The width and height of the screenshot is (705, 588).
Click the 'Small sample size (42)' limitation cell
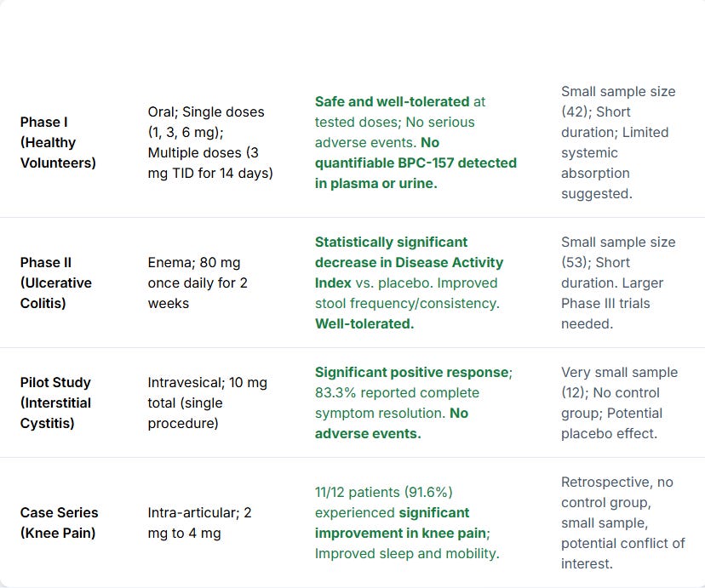coord(618,142)
